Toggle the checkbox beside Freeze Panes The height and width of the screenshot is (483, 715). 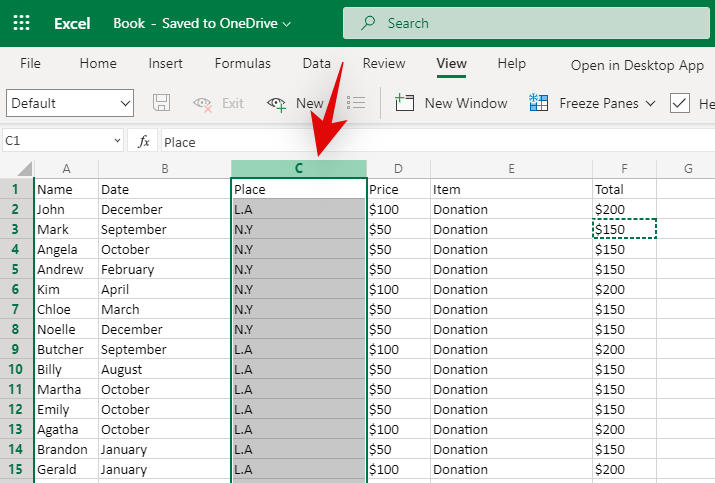(x=680, y=103)
